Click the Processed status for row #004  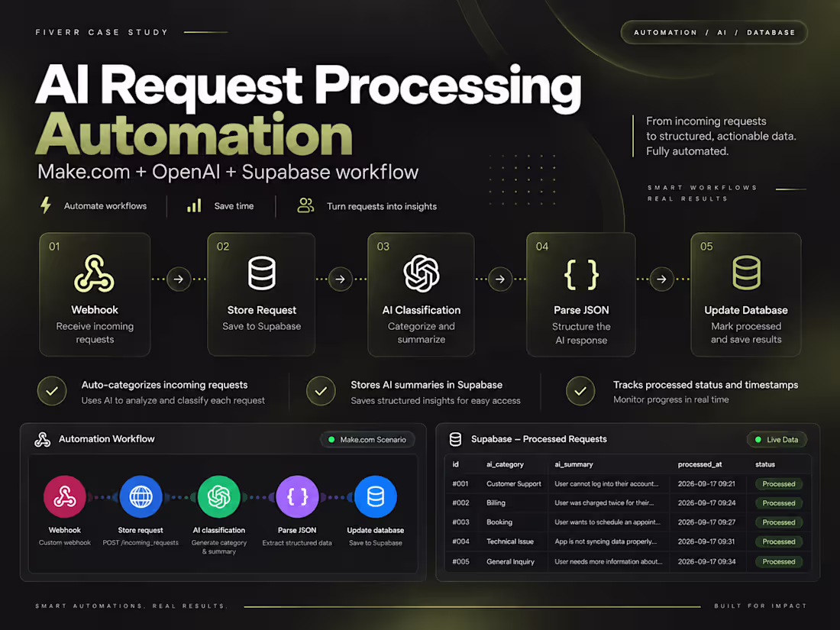point(778,541)
